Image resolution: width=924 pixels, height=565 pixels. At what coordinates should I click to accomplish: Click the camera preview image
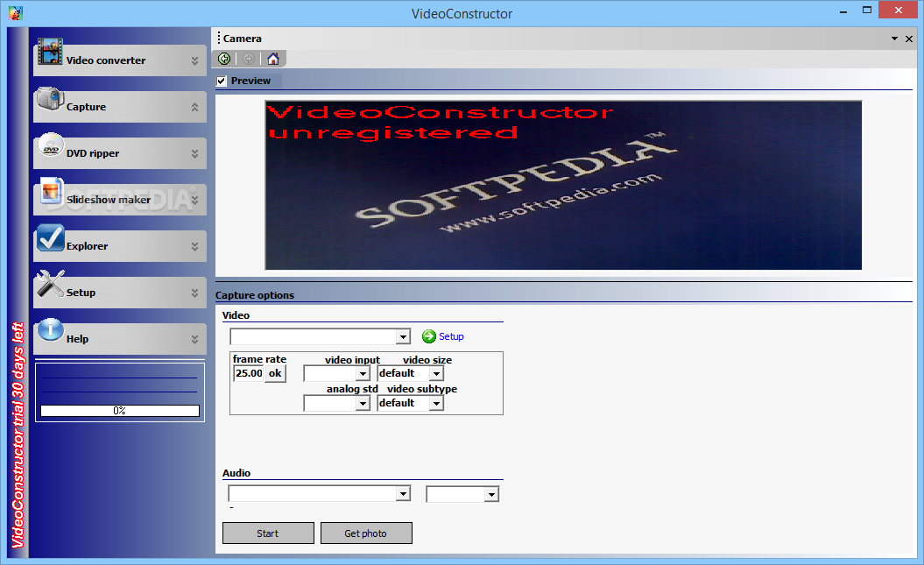pyautogui.click(x=563, y=185)
